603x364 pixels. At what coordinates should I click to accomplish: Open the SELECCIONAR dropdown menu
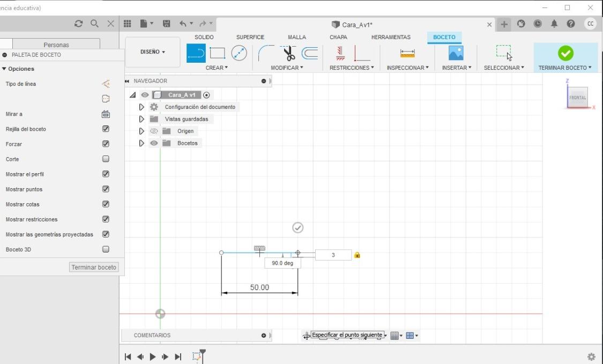tap(504, 68)
